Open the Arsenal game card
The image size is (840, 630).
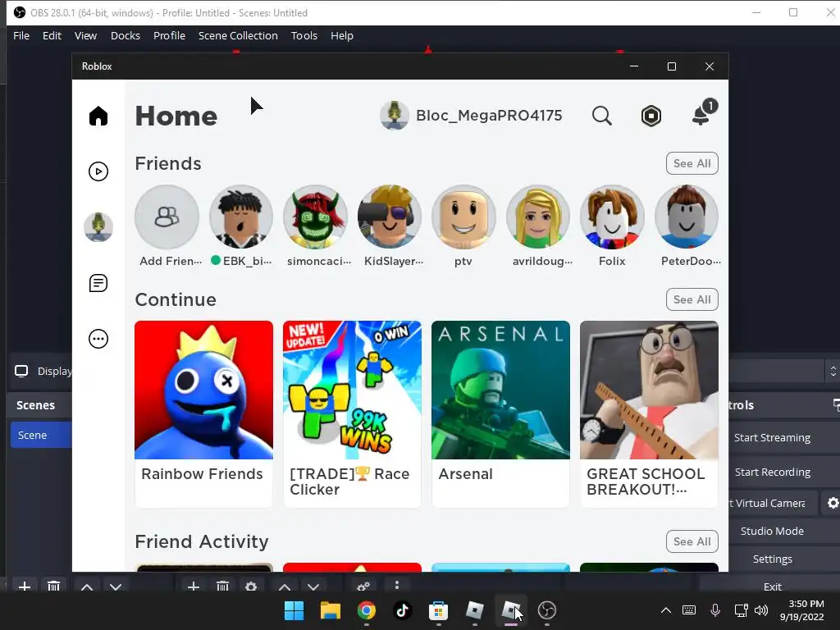(500, 413)
